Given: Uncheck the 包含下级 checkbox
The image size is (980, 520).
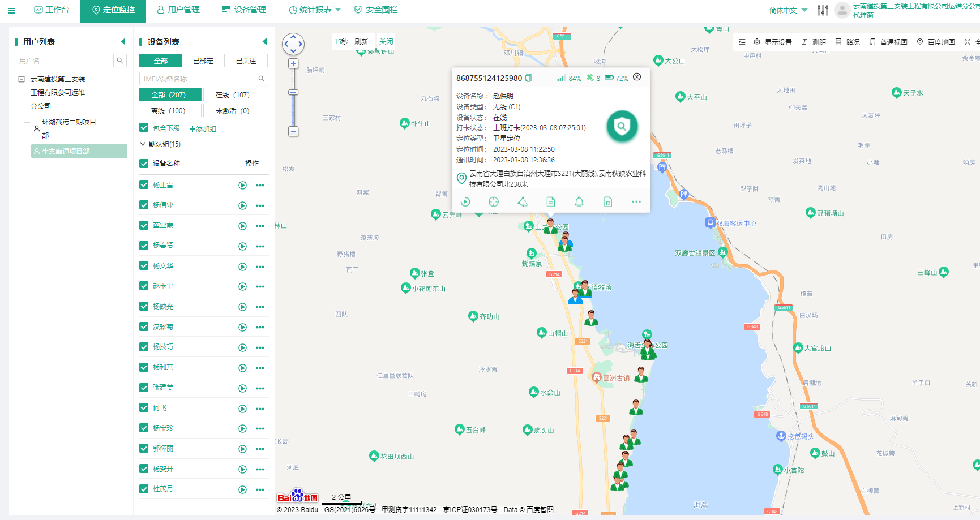Looking at the screenshot, I should 144,128.
